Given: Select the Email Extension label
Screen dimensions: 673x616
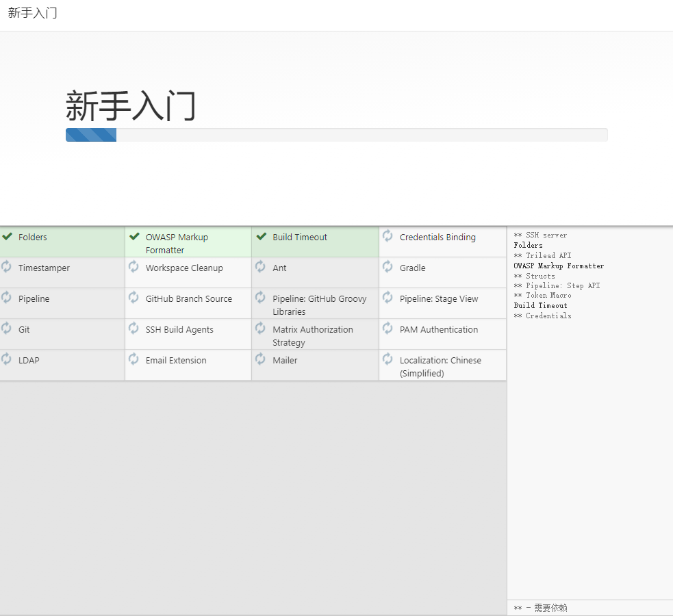Looking at the screenshot, I should [176, 361].
